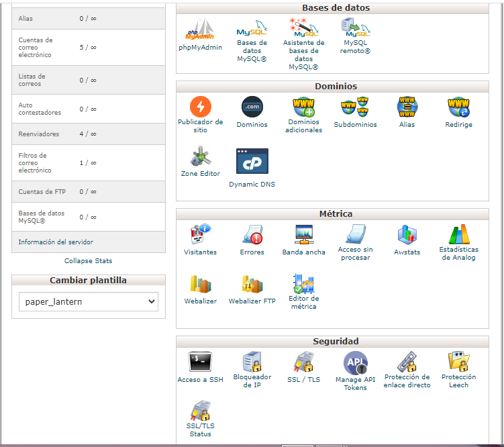
Task: Open the paper_lantern template dropdown
Action: click(88, 302)
